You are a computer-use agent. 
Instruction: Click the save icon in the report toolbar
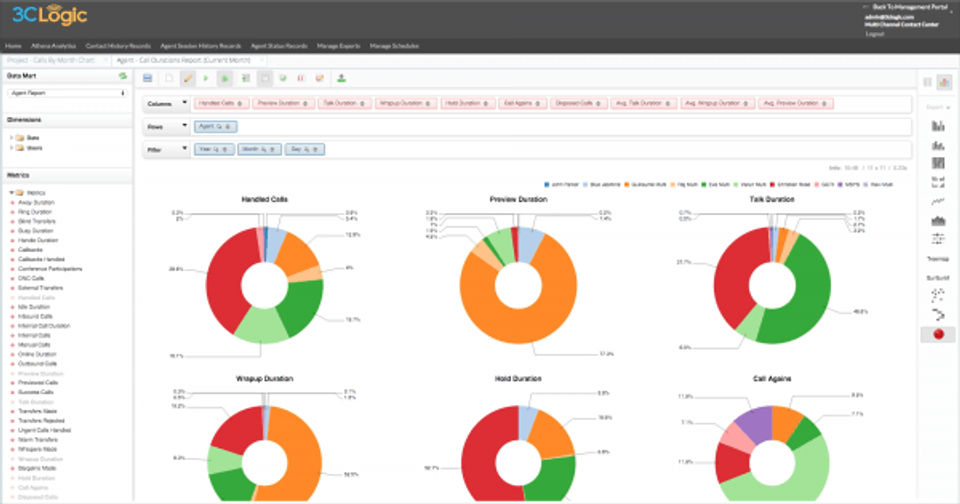tap(148, 78)
